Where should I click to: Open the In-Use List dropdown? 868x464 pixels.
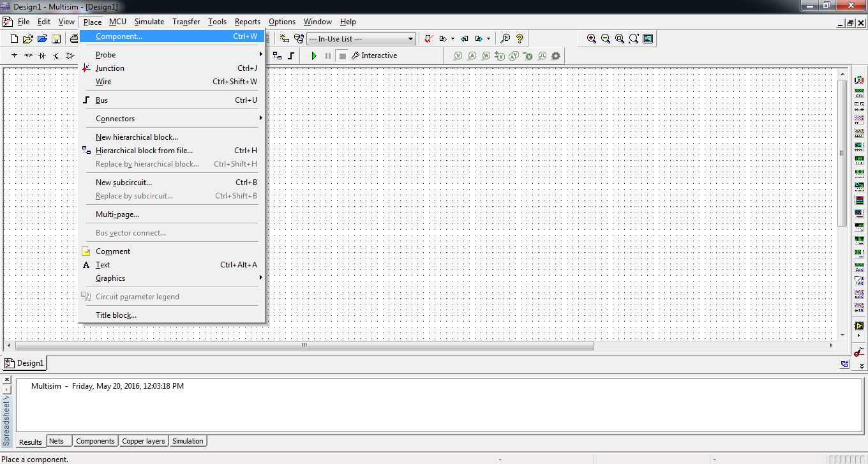[361, 39]
